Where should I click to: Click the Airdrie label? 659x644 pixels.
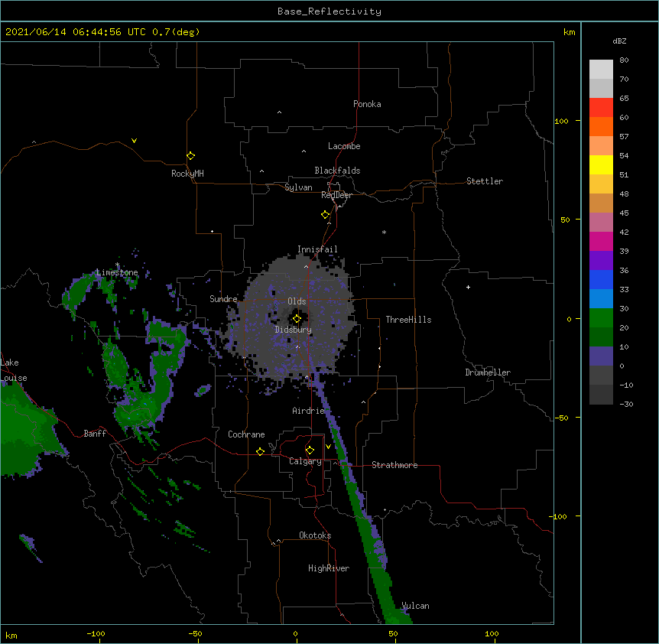point(308,411)
